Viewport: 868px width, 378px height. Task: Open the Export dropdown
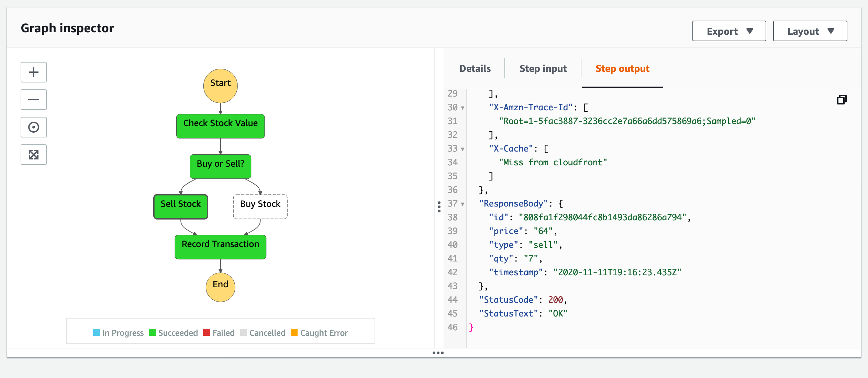coord(729,31)
